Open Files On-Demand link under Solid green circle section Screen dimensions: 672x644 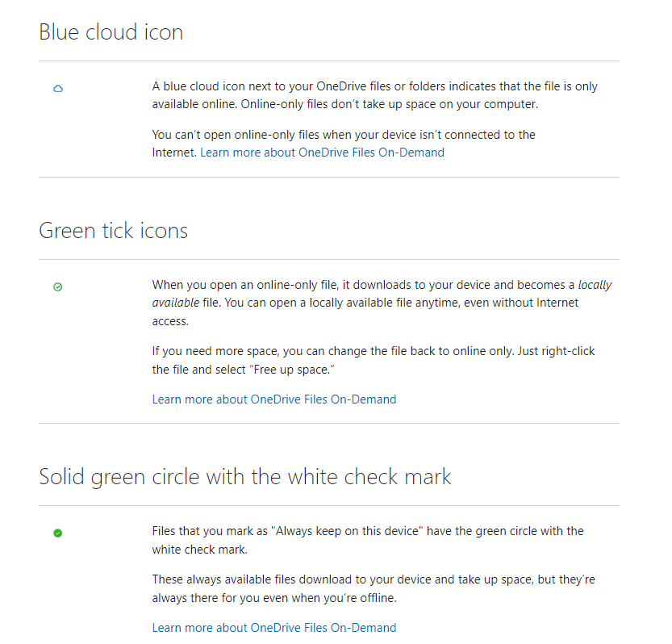pyautogui.click(x=273, y=628)
